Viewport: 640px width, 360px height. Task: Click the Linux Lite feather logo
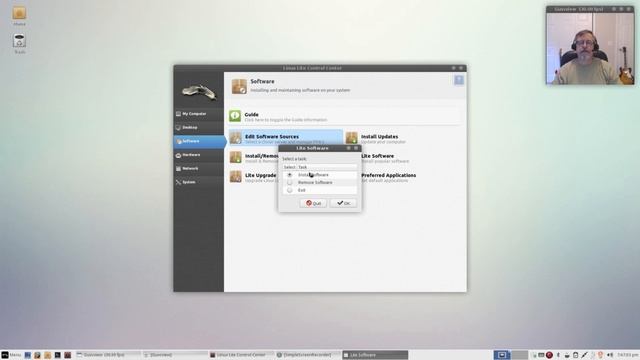point(199,92)
